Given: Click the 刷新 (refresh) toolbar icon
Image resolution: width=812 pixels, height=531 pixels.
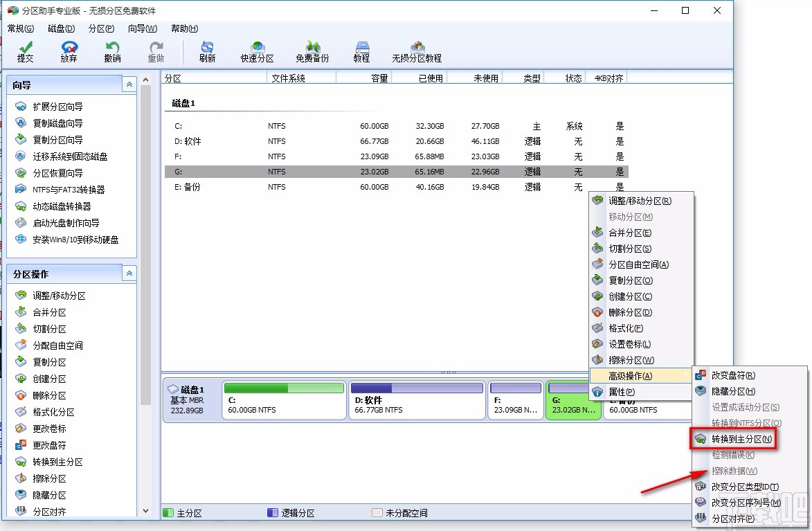Looking at the screenshot, I should [x=207, y=52].
